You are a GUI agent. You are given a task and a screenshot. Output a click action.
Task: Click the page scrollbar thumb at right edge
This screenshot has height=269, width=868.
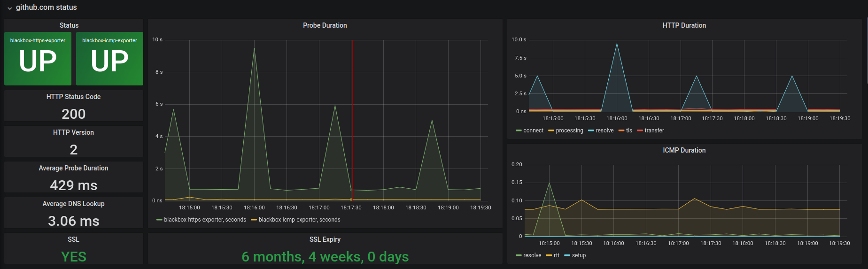[867, 52]
